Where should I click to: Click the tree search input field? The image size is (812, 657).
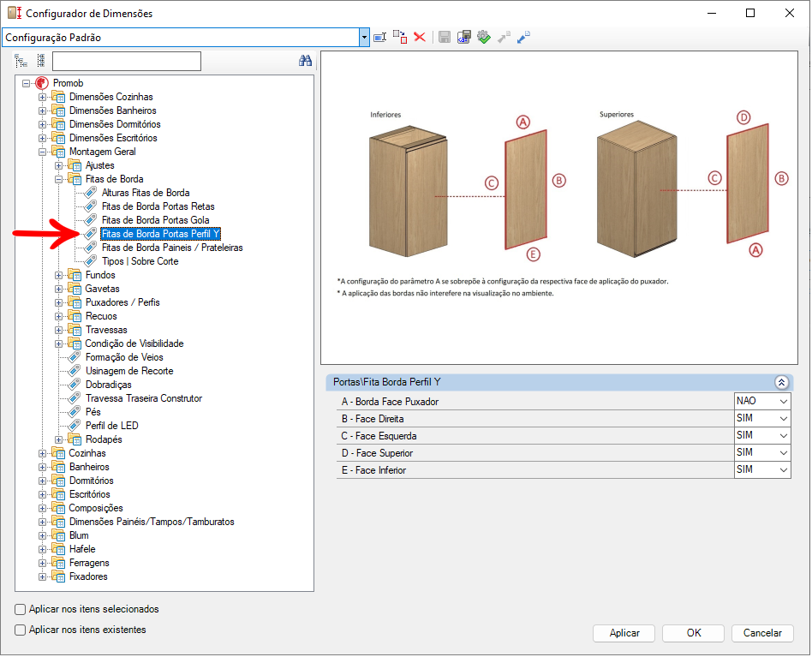[127, 61]
